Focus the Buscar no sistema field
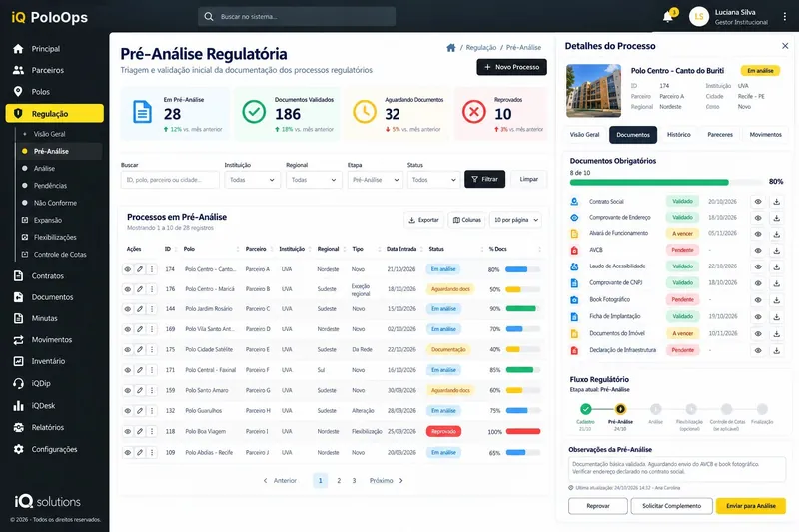The height and width of the screenshot is (532, 799). pos(297,17)
